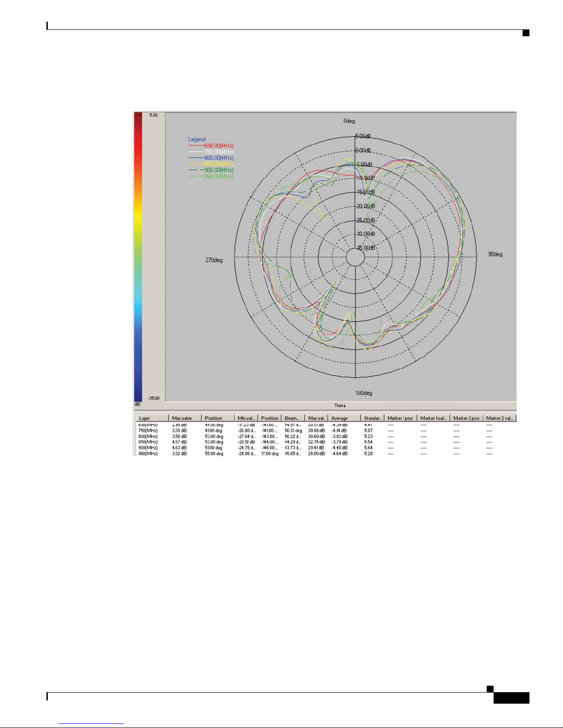Click the Marker 1 pos column header
The height and width of the screenshot is (728, 563).
[x=400, y=418]
